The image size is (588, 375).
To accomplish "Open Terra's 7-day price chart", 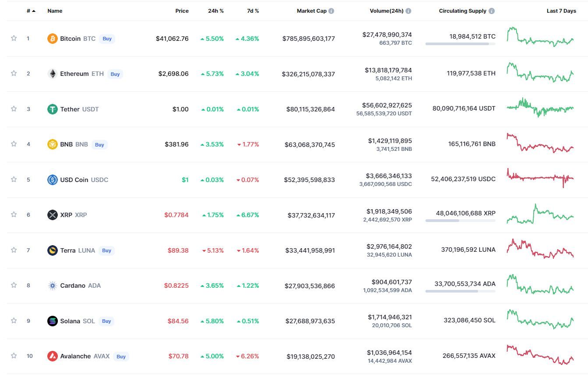I will (540, 249).
